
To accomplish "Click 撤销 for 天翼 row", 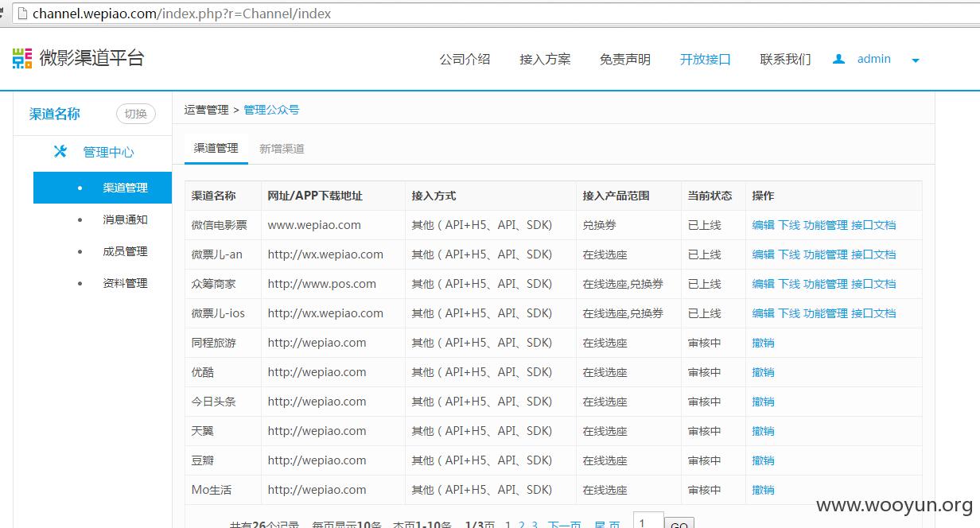I will click(764, 431).
